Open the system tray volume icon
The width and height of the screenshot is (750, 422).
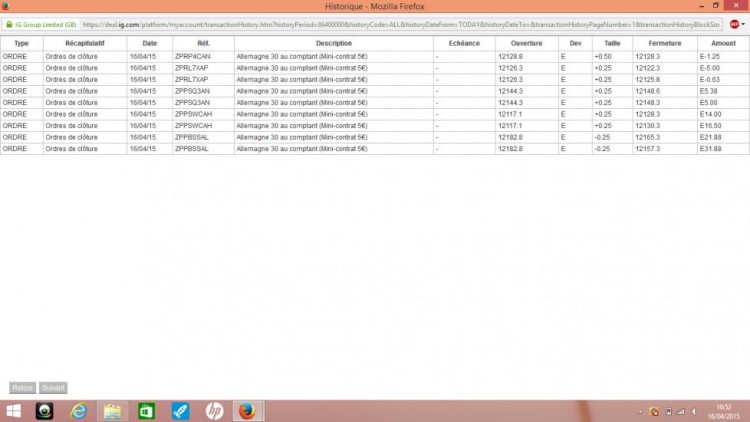(x=694, y=411)
